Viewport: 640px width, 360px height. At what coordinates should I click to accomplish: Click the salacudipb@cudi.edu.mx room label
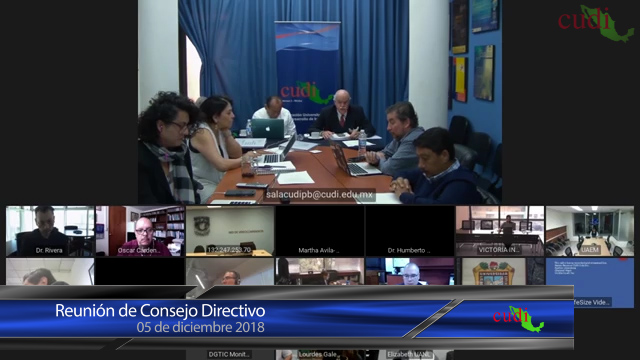tap(319, 194)
